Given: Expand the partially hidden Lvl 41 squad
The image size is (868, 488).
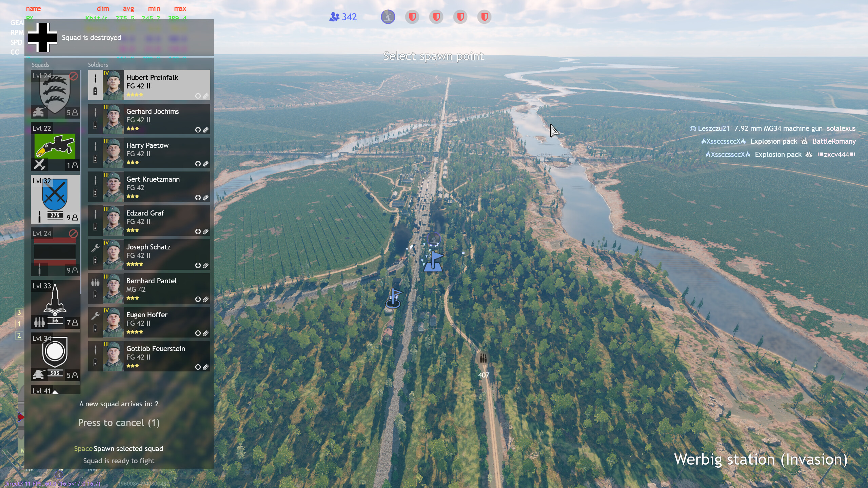Looking at the screenshot, I should click(55, 390).
